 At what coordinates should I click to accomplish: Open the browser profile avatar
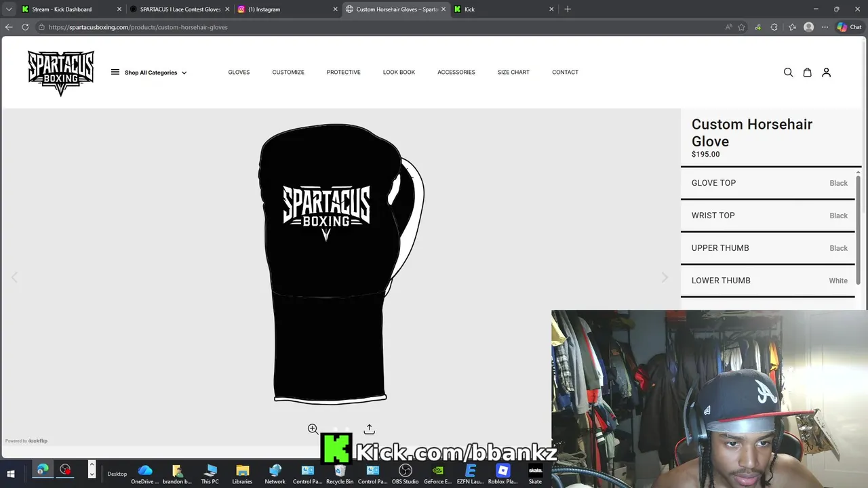coord(808,27)
